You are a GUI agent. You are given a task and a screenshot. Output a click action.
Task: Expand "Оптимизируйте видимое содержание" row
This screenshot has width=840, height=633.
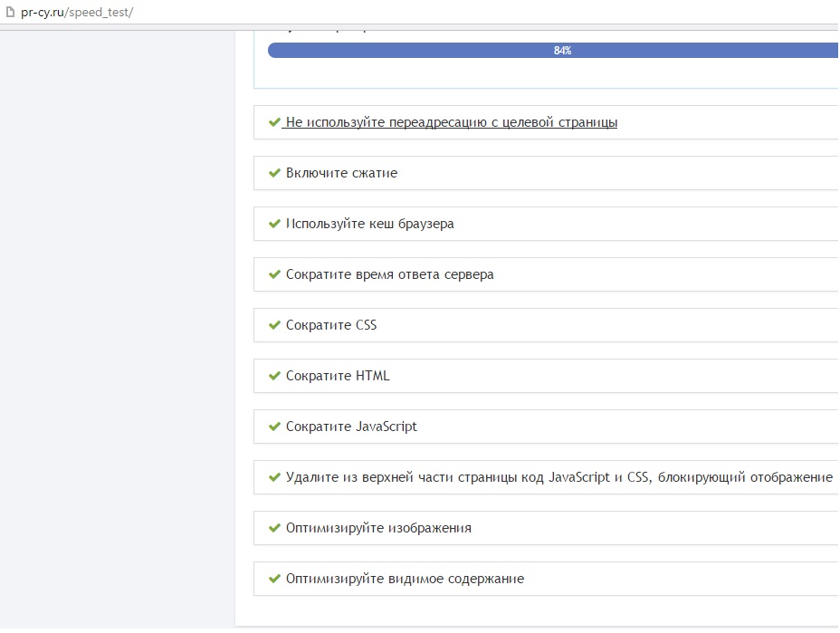click(546, 579)
